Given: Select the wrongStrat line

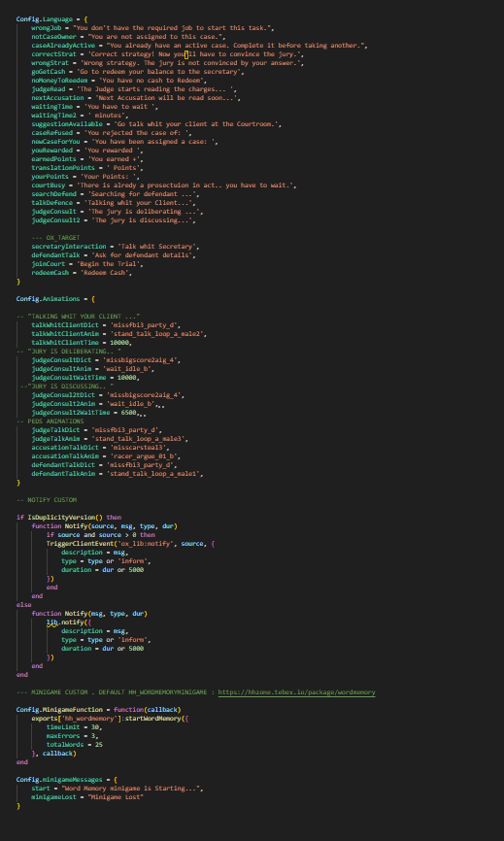Looking at the screenshot, I should point(168,63).
